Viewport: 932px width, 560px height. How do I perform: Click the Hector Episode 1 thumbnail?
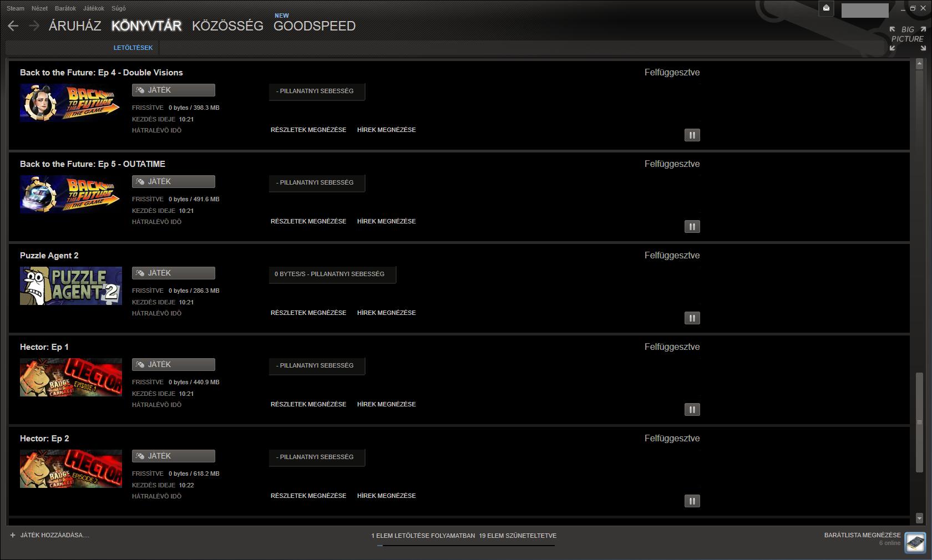tap(71, 377)
